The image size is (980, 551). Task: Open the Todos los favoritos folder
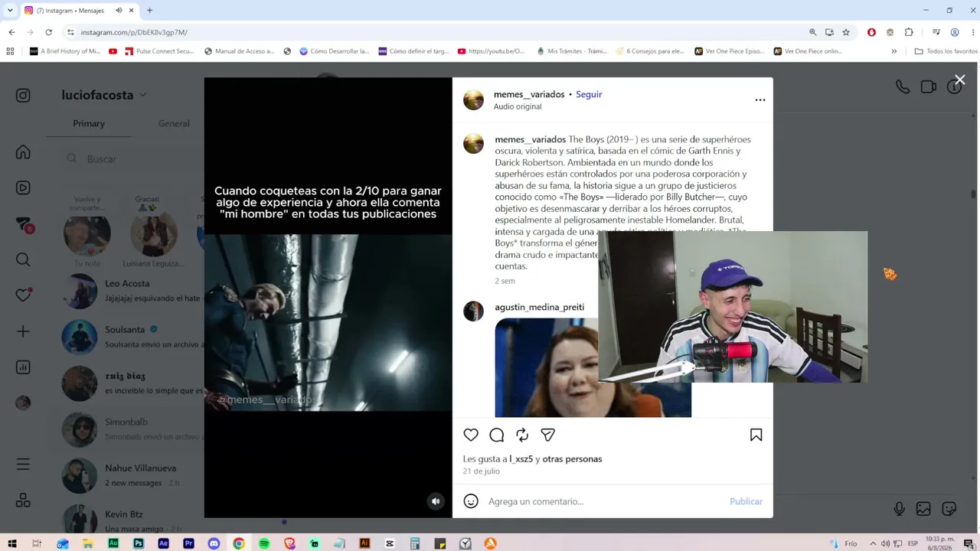pos(946,51)
